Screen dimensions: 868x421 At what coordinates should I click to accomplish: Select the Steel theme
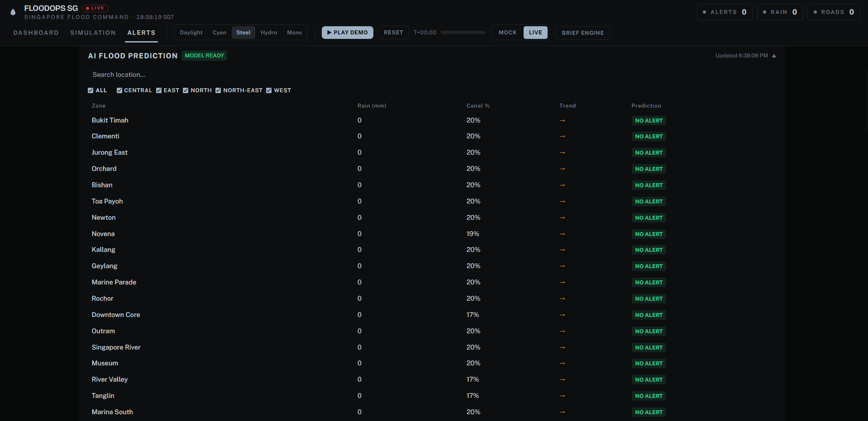243,33
